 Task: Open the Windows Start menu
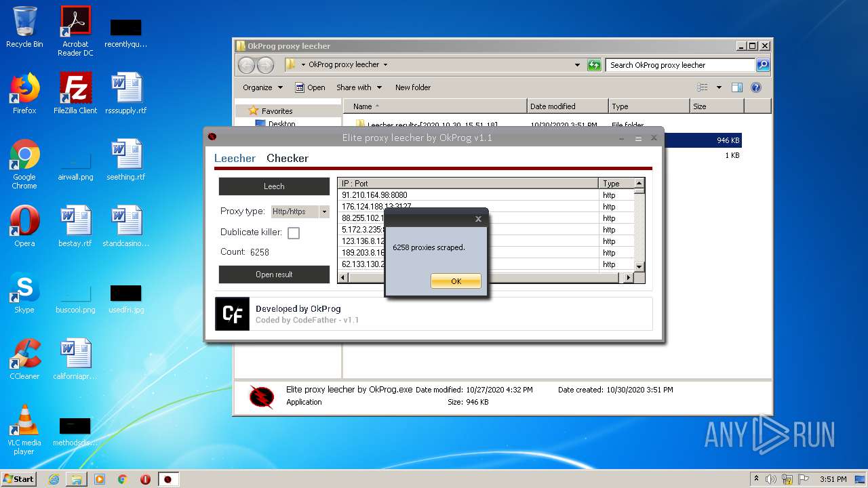coord(19,479)
